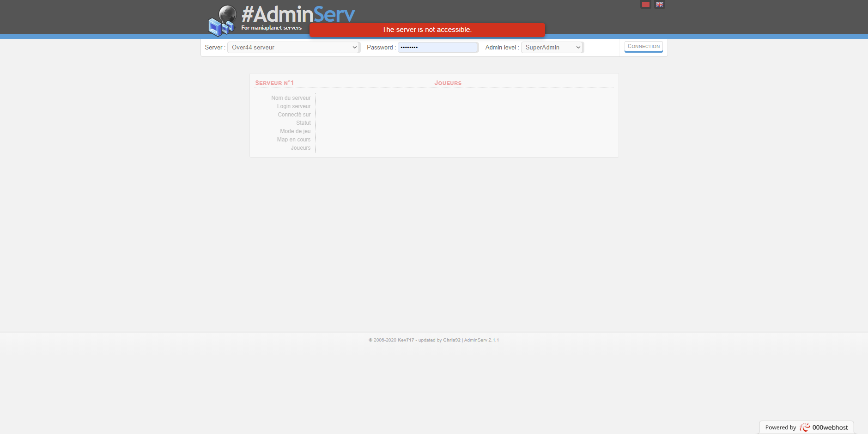The image size is (868, 434).
Task: Click the 'Nom du serveur' label
Action: [x=291, y=98]
